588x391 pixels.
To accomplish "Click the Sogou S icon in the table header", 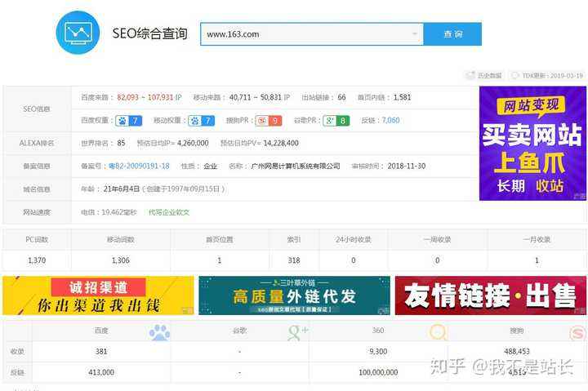I will click(577, 332).
